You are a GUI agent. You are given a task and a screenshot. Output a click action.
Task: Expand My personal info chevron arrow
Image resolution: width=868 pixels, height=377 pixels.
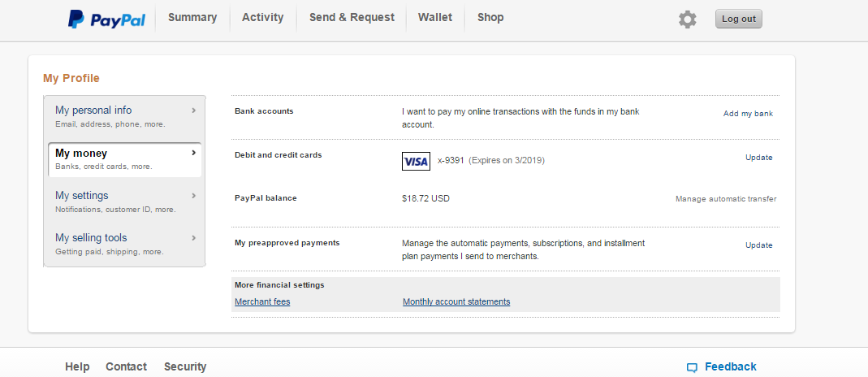point(194,110)
